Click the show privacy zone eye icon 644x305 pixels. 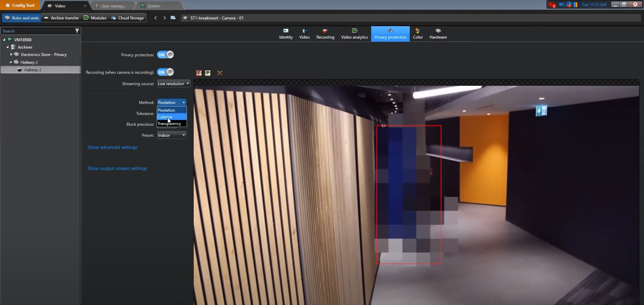point(208,73)
